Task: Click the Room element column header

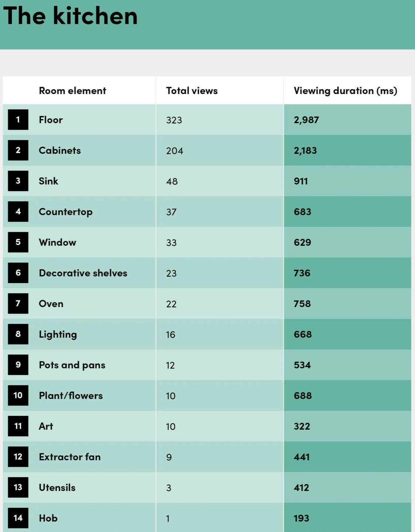Action: pos(72,91)
